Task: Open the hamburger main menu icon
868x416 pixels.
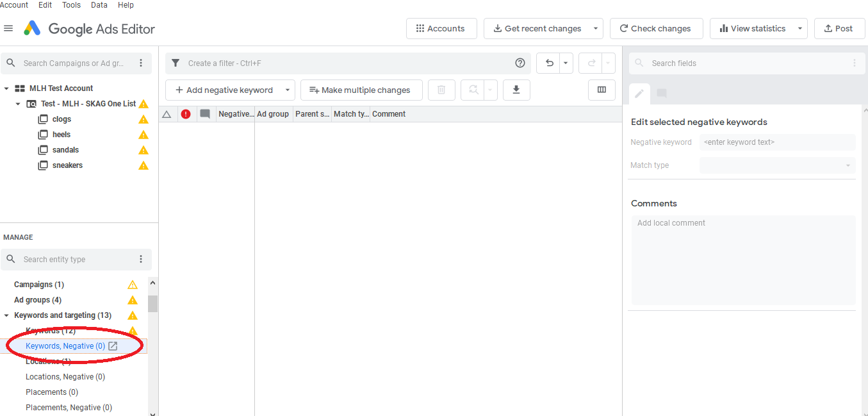Action: pyautogui.click(x=8, y=28)
